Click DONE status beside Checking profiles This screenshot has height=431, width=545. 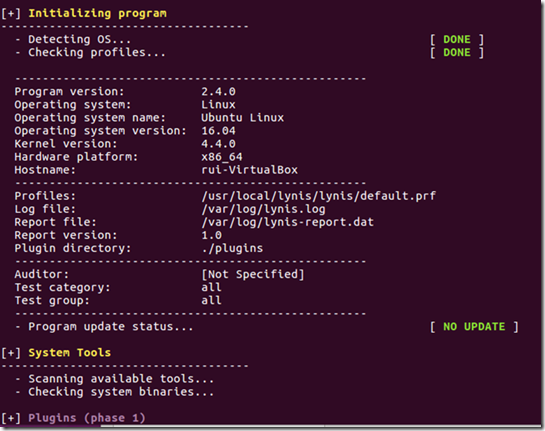pyautogui.click(x=457, y=52)
